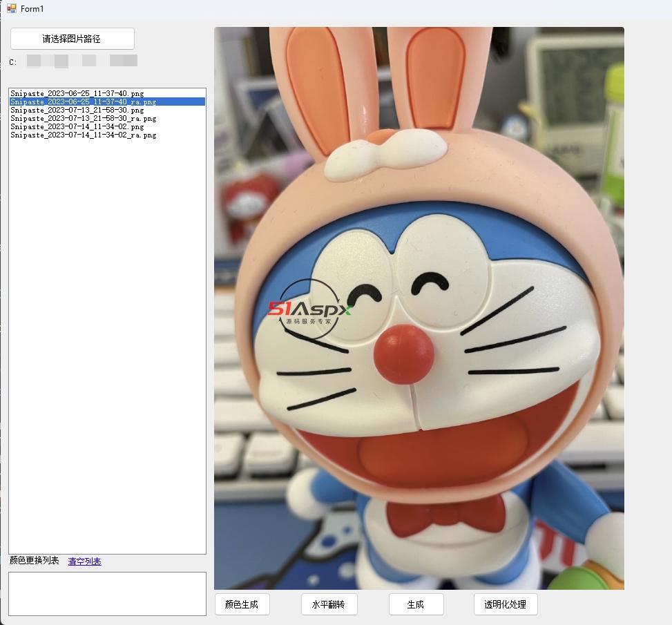Viewport: 672px width, 625px height.
Task: Click inside the color replacement list box
Action: pyautogui.click(x=108, y=594)
